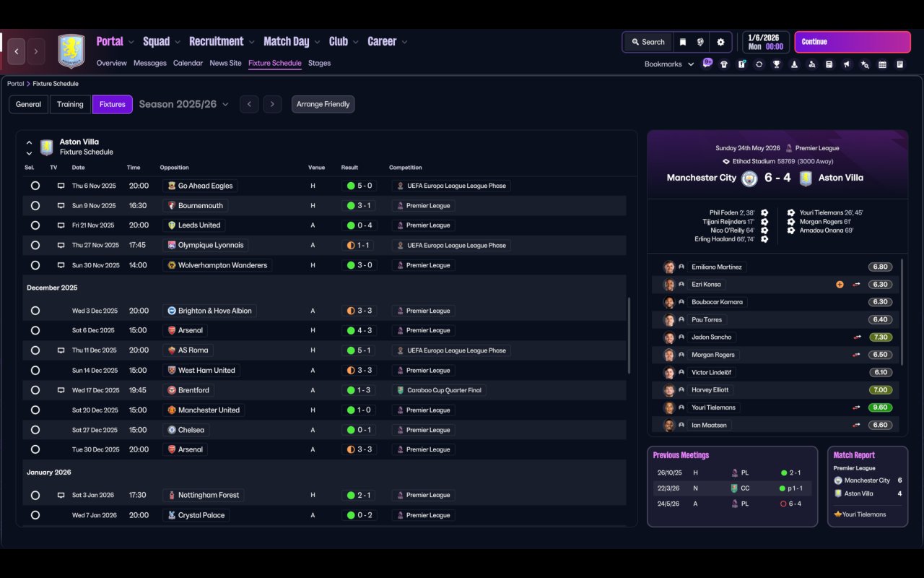Screen dimensions: 924x578
Task: Open the 9+ notifications speech bubble icon
Action: coord(707,63)
